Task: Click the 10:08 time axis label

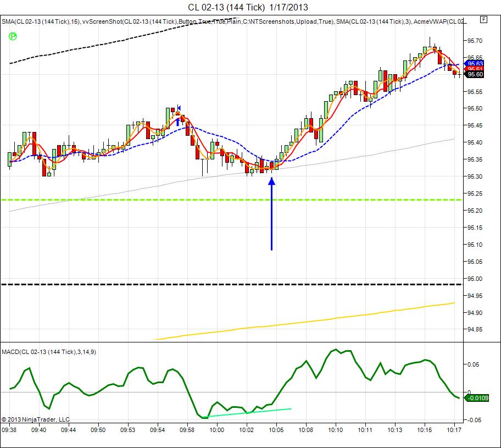Action: coord(306,430)
